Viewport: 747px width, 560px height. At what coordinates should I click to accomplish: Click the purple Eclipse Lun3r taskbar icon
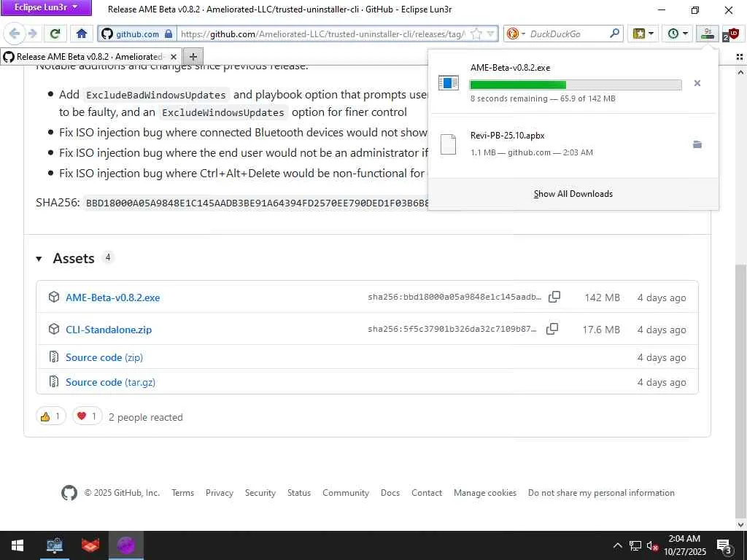(125, 545)
